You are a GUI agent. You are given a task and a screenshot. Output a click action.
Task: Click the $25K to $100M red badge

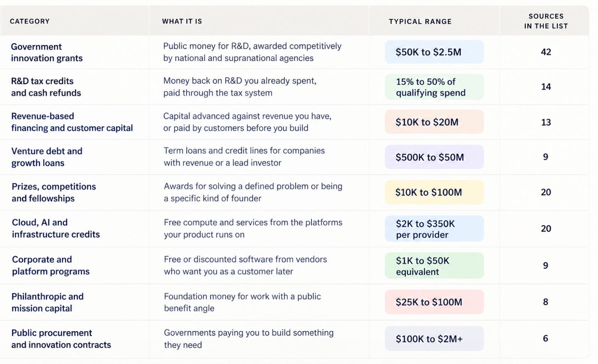point(434,302)
